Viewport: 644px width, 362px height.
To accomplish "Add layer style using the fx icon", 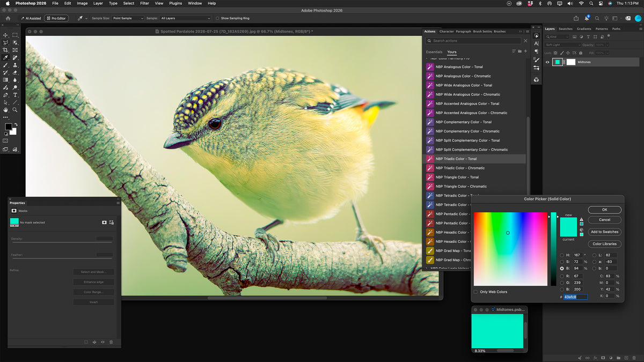I will (595, 358).
